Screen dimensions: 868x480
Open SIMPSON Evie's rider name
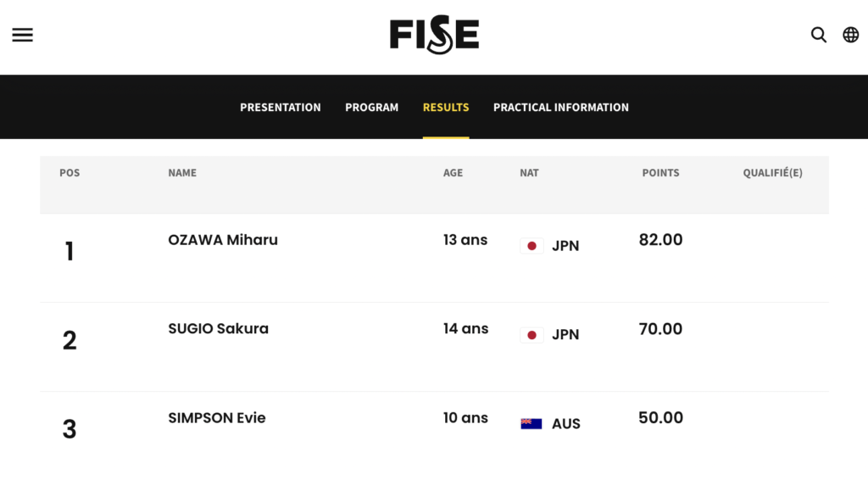pos(217,417)
